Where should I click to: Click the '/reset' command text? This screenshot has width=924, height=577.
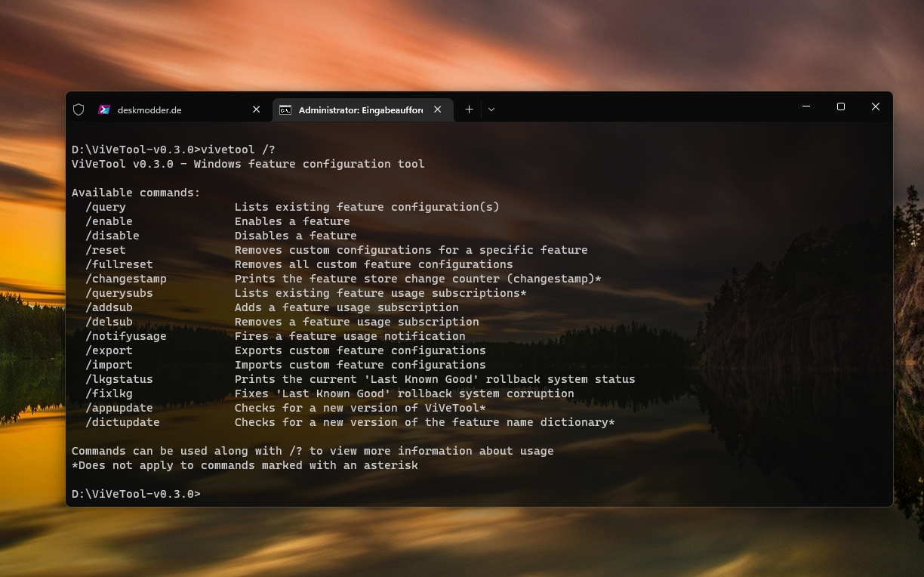click(106, 250)
